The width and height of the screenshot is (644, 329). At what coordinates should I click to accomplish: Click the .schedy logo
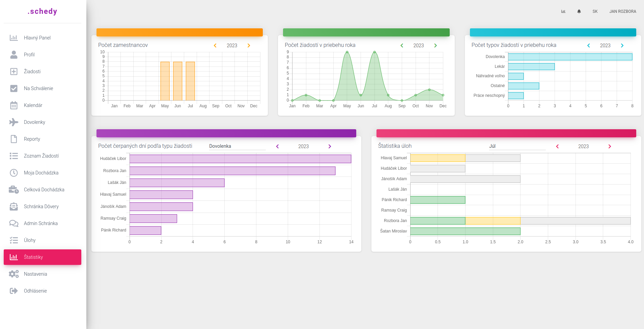(43, 11)
